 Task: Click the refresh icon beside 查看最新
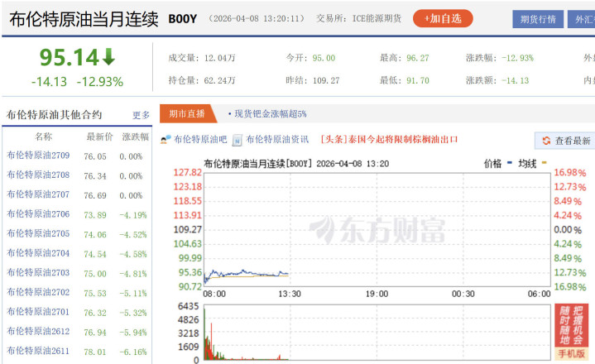(x=546, y=141)
